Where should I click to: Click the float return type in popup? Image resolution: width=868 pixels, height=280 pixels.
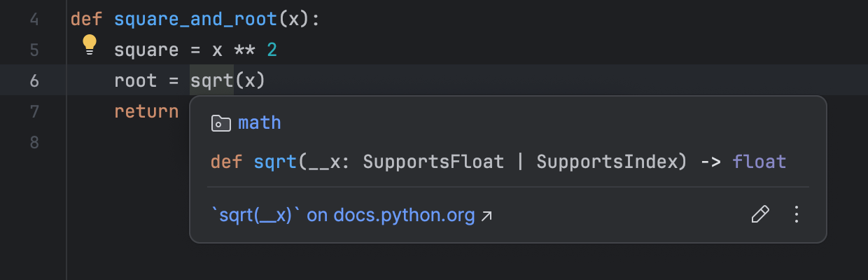point(759,162)
